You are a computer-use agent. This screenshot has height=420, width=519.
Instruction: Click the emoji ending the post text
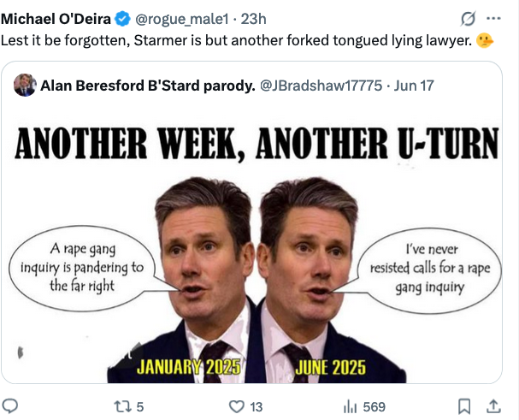(485, 40)
